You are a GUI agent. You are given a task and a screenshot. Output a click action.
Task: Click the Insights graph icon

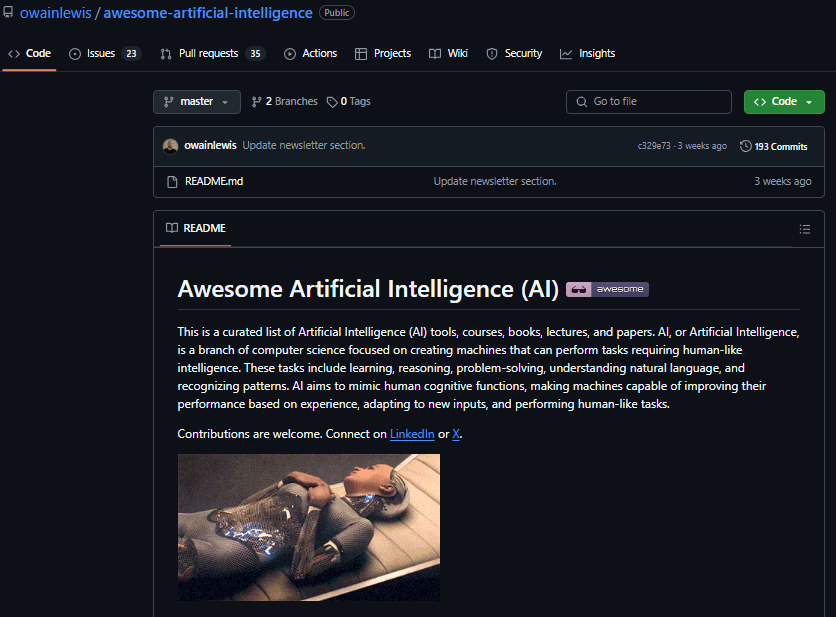(566, 54)
